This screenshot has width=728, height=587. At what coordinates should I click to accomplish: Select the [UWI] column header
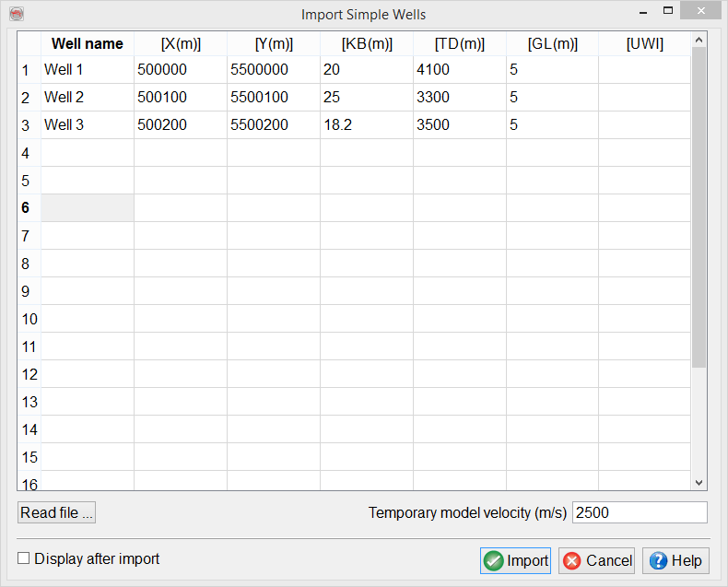coord(644,43)
